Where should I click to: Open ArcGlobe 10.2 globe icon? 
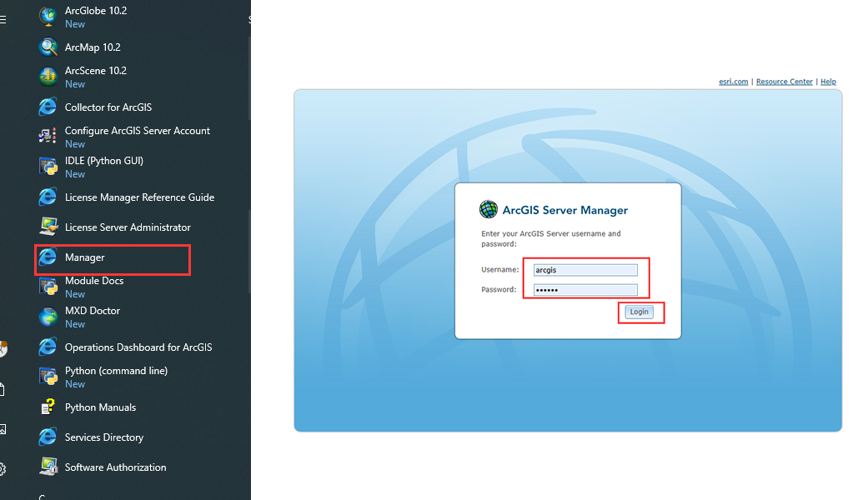tap(48, 17)
